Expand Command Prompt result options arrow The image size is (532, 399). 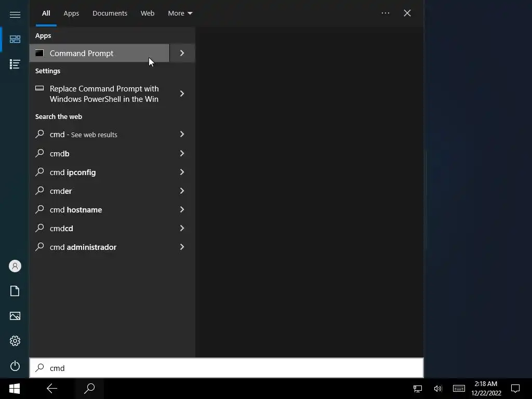(x=182, y=54)
